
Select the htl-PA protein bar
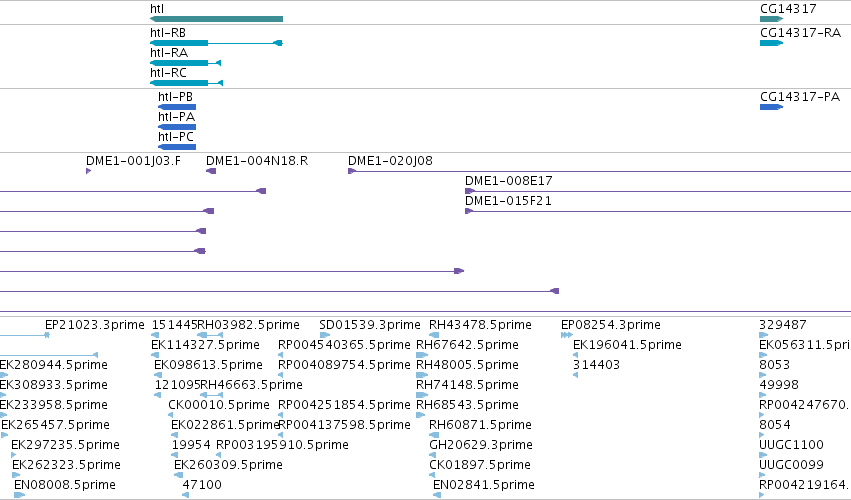[x=177, y=127]
